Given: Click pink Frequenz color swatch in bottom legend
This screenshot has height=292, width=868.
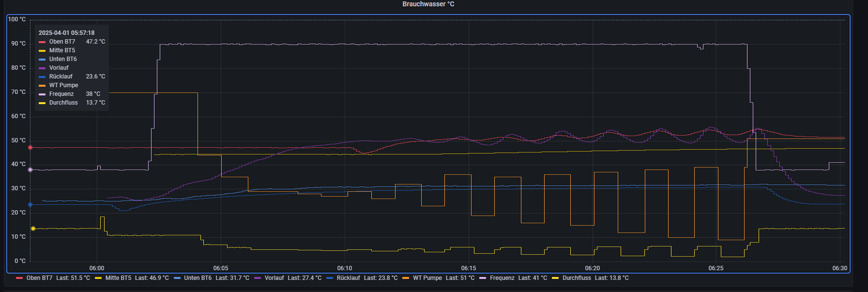Looking at the screenshot, I should [483, 278].
